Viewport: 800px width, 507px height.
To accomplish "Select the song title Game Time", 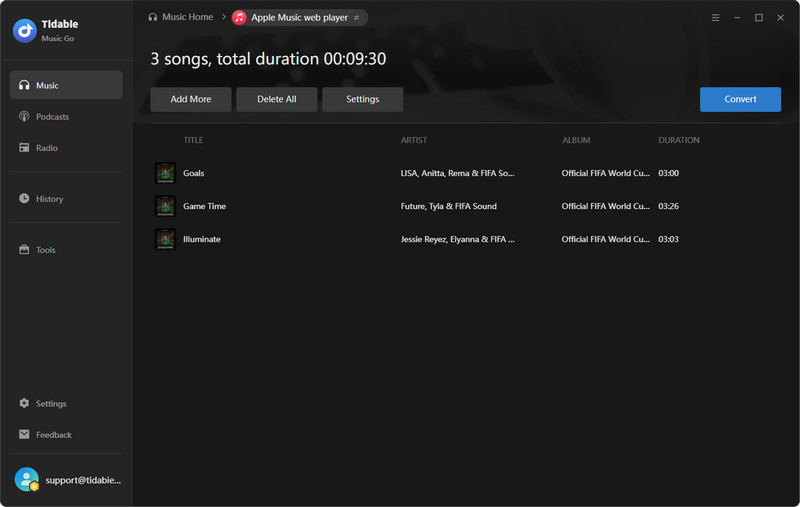I will click(205, 206).
